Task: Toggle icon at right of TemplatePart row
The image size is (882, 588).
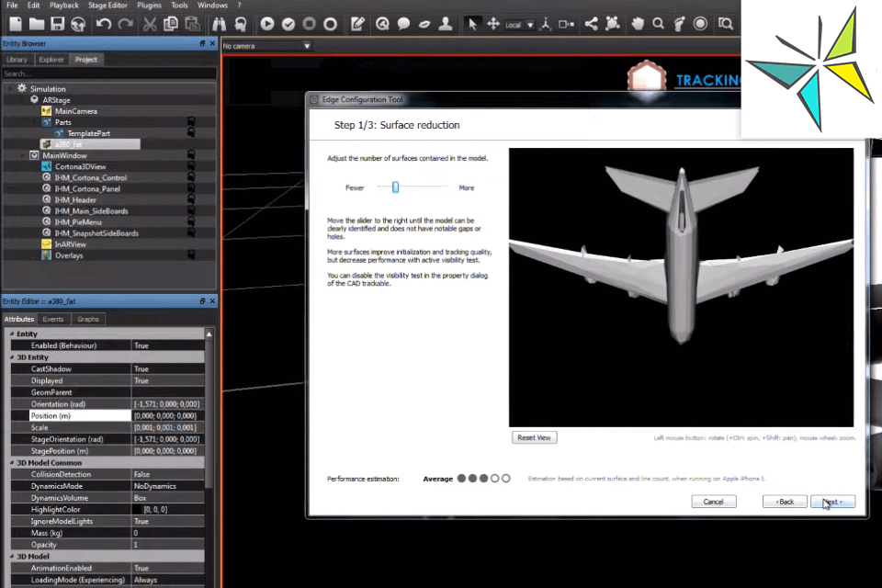Action: [x=191, y=133]
